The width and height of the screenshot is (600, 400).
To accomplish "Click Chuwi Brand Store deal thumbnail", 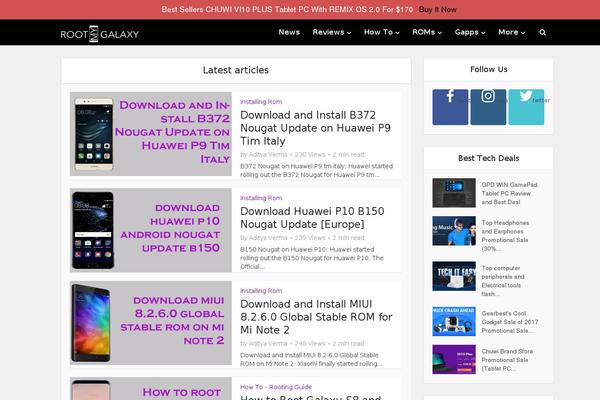I will (454, 359).
